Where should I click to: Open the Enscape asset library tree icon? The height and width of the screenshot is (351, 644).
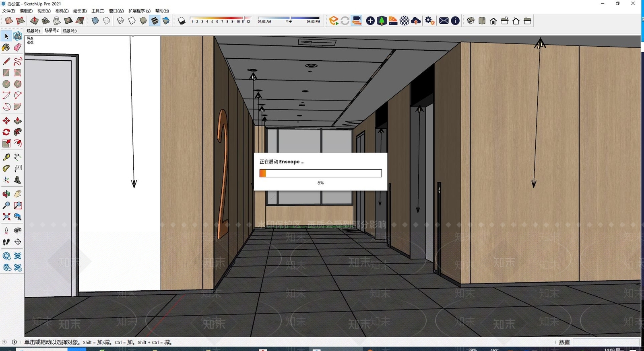382,21
